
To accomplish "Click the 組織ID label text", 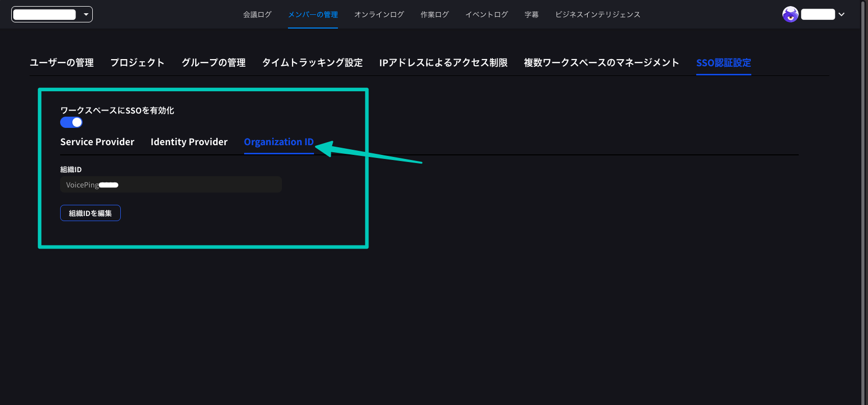I will click(x=71, y=170).
